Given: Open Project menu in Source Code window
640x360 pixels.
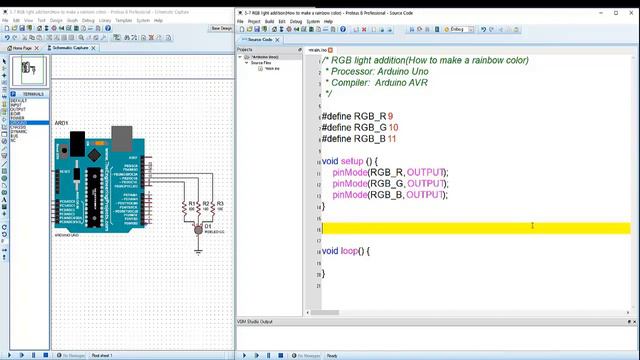Looking at the screenshot, I should tap(254, 21).
